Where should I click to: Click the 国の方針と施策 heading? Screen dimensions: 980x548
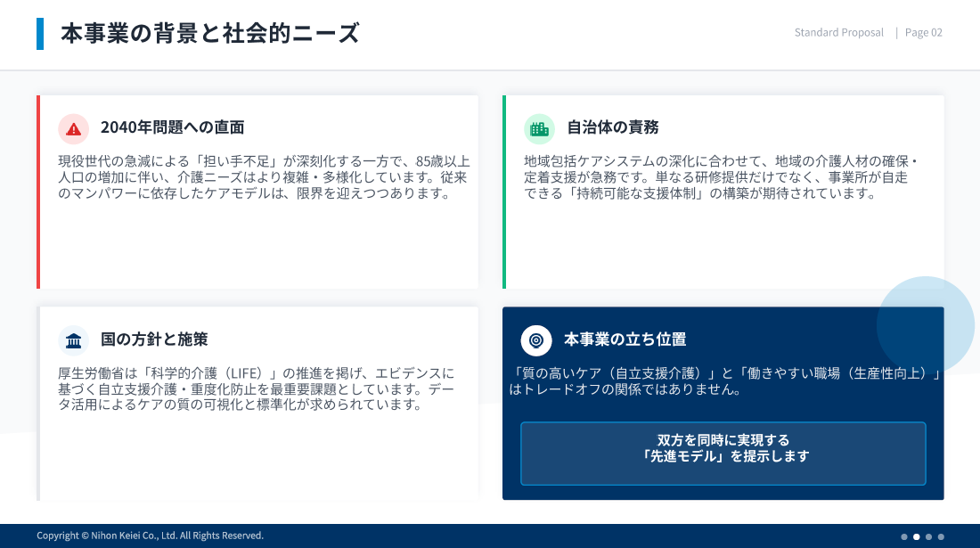pyautogui.click(x=154, y=339)
